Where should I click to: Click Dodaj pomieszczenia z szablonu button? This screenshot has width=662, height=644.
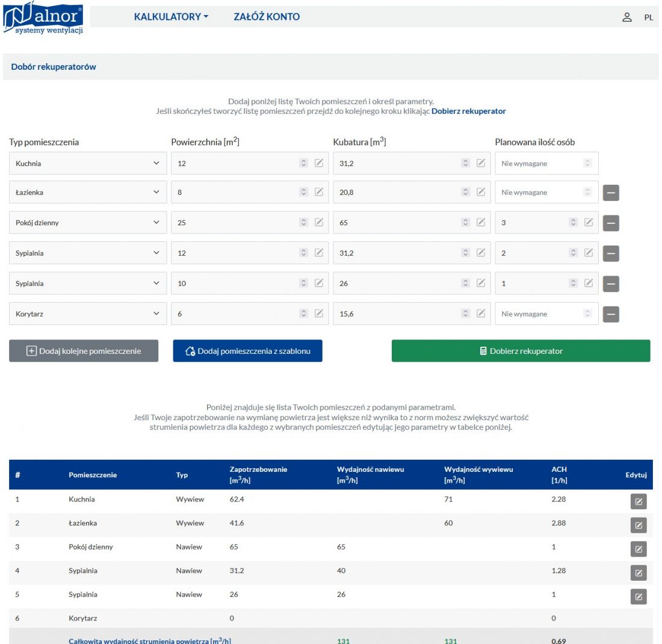pyautogui.click(x=247, y=351)
